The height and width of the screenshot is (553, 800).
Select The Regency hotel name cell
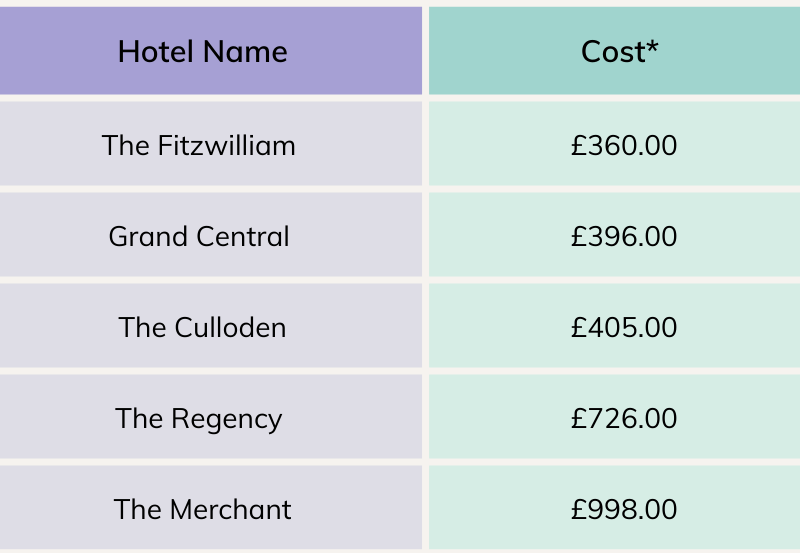(199, 418)
